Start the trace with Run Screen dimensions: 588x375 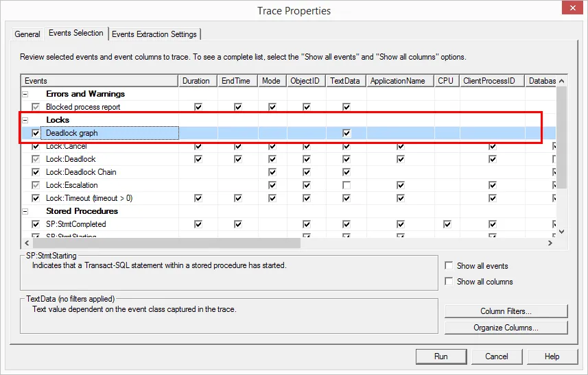coord(440,356)
